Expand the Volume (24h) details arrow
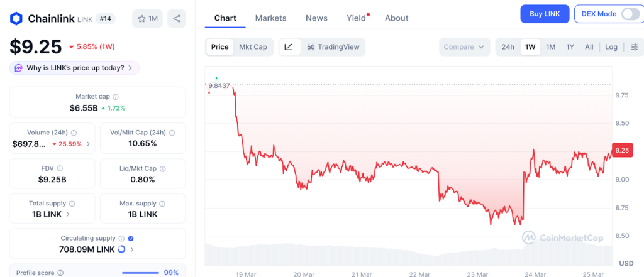 click(88, 144)
